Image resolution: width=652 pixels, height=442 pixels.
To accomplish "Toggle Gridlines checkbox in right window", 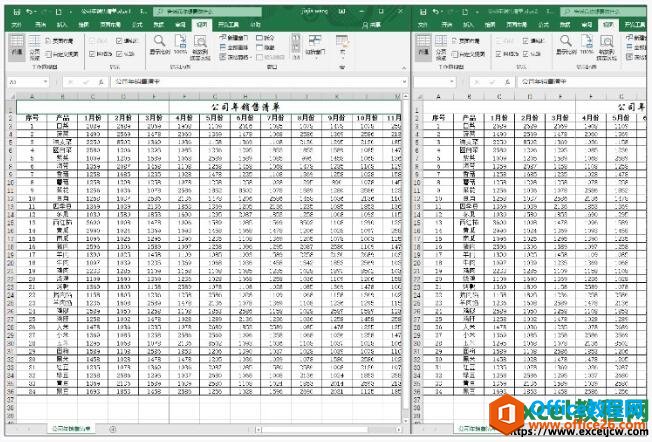I will click(499, 54).
